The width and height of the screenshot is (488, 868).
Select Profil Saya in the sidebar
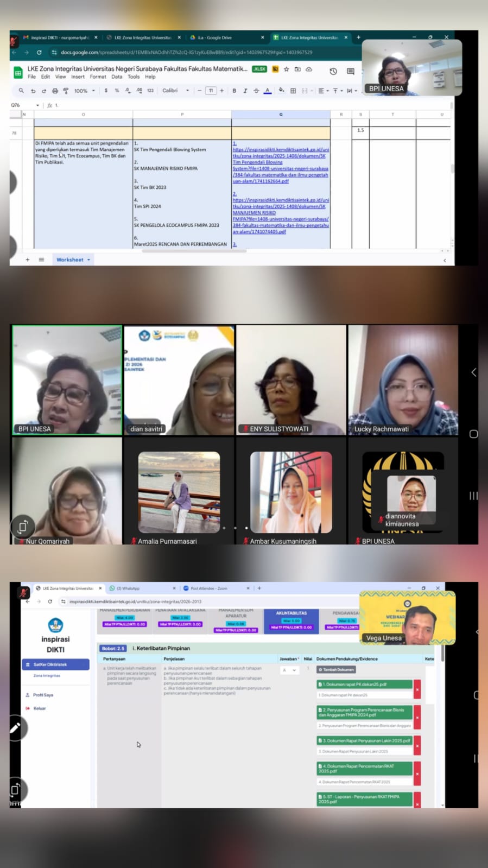pos(43,695)
